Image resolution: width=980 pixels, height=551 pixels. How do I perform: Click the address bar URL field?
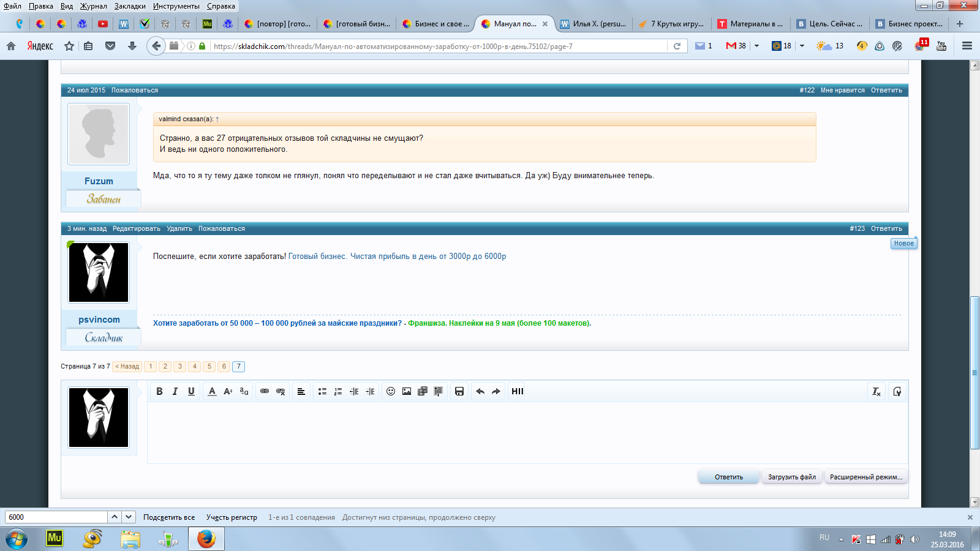point(438,46)
